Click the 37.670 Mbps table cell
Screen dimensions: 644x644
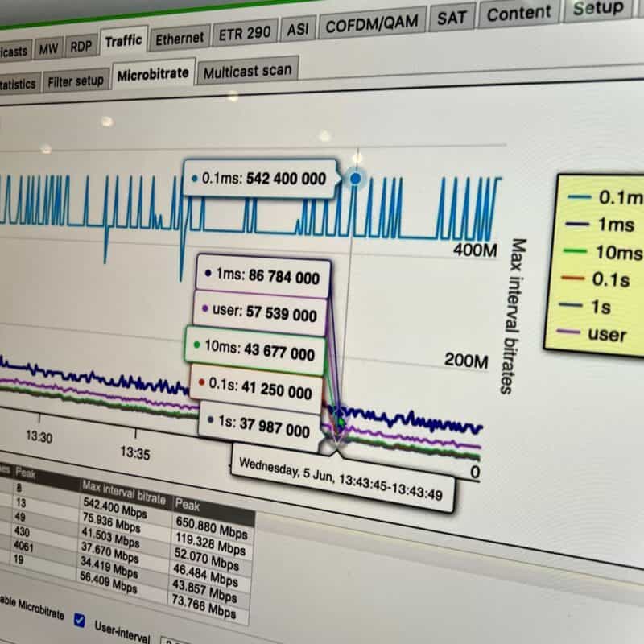tap(109, 552)
